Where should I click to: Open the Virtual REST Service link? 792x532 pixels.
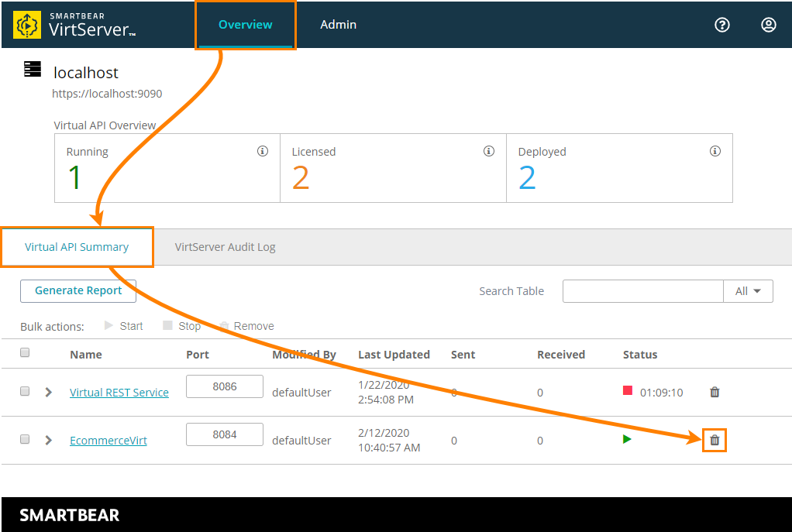pyautogui.click(x=119, y=392)
